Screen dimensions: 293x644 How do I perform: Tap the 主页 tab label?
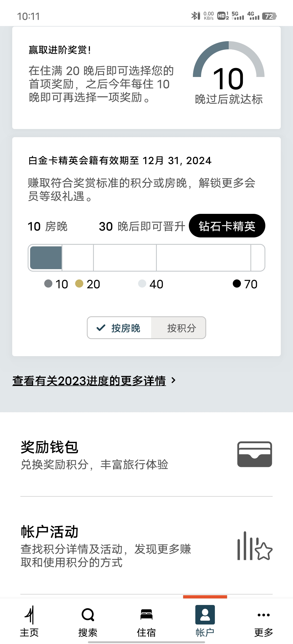(29, 633)
